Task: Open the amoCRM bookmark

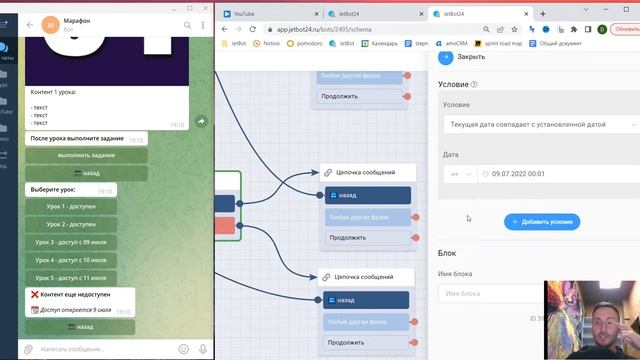Action: [451, 43]
